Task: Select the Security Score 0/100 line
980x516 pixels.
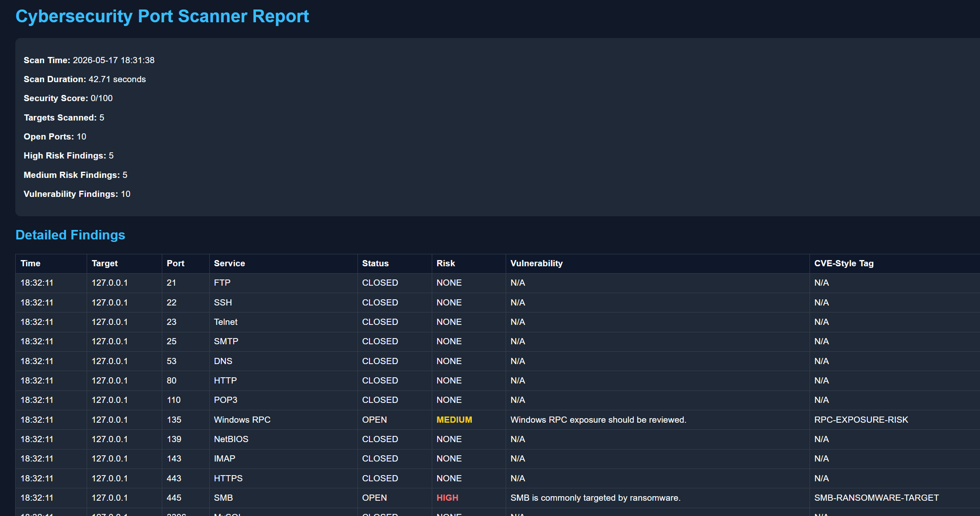Action: coord(68,98)
